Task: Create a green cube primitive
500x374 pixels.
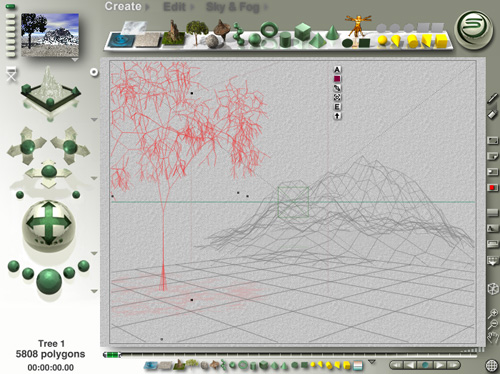Action: (x=302, y=32)
